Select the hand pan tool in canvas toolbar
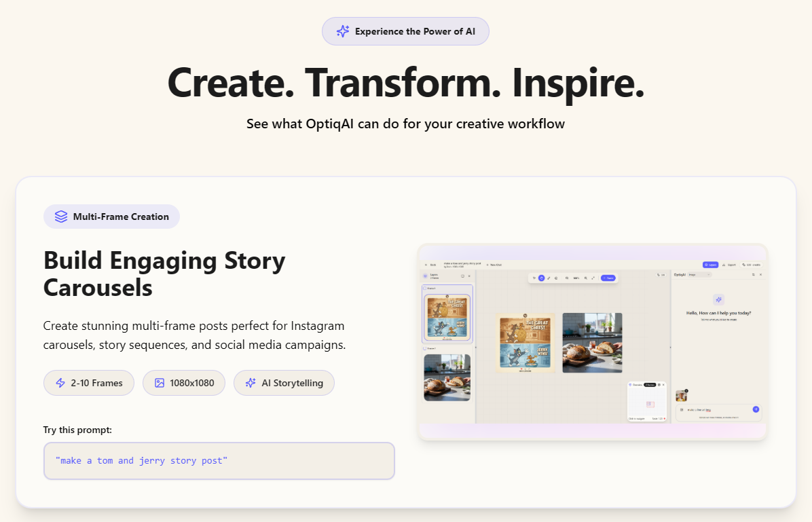The width and height of the screenshot is (812, 522). [x=541, y=278]
